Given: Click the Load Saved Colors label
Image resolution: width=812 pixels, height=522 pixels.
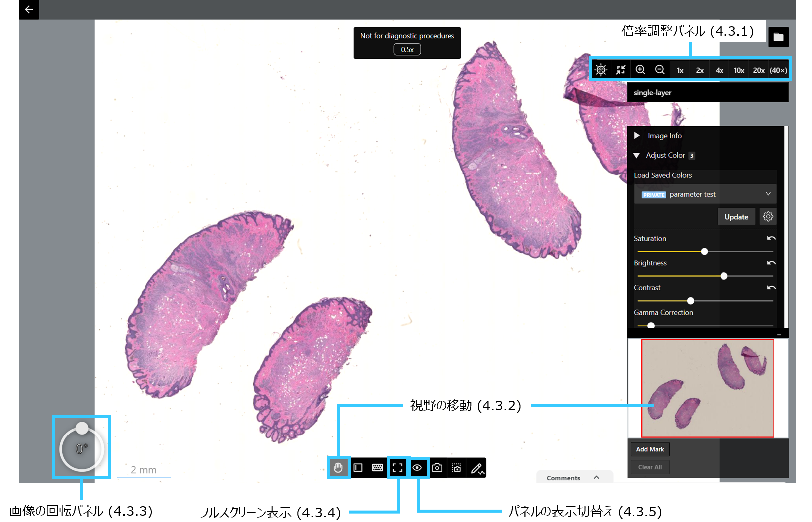Looking at the screenshot, I should (x=663, y=175).
